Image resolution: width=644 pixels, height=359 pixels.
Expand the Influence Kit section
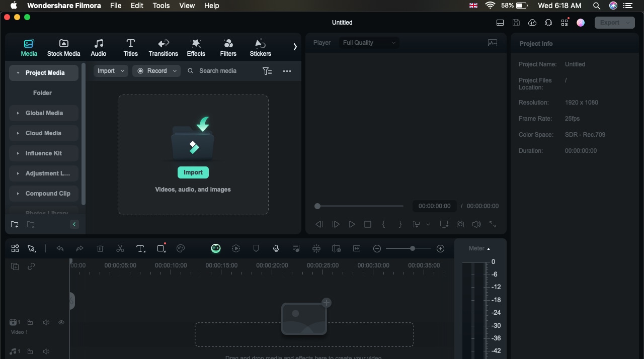pos(44,153)
